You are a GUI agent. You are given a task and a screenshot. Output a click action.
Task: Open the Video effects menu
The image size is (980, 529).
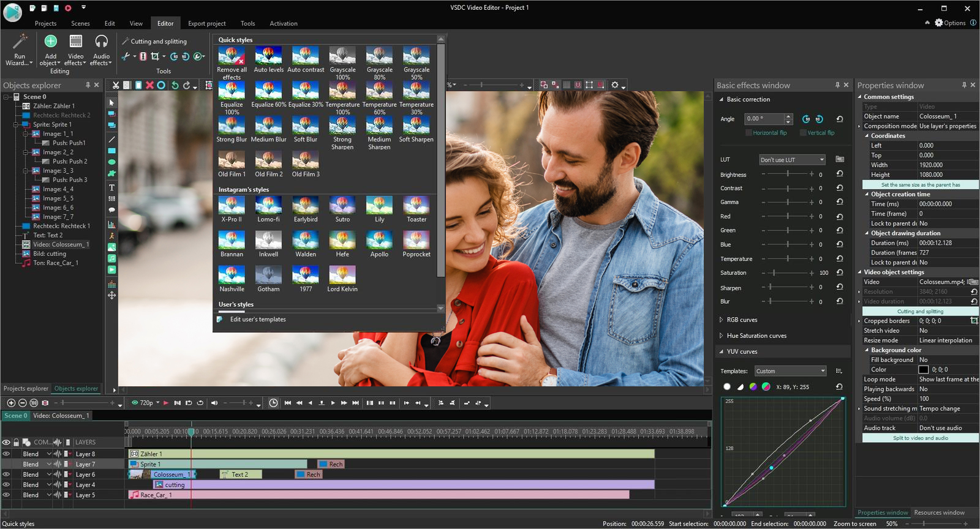click(76, 50)
